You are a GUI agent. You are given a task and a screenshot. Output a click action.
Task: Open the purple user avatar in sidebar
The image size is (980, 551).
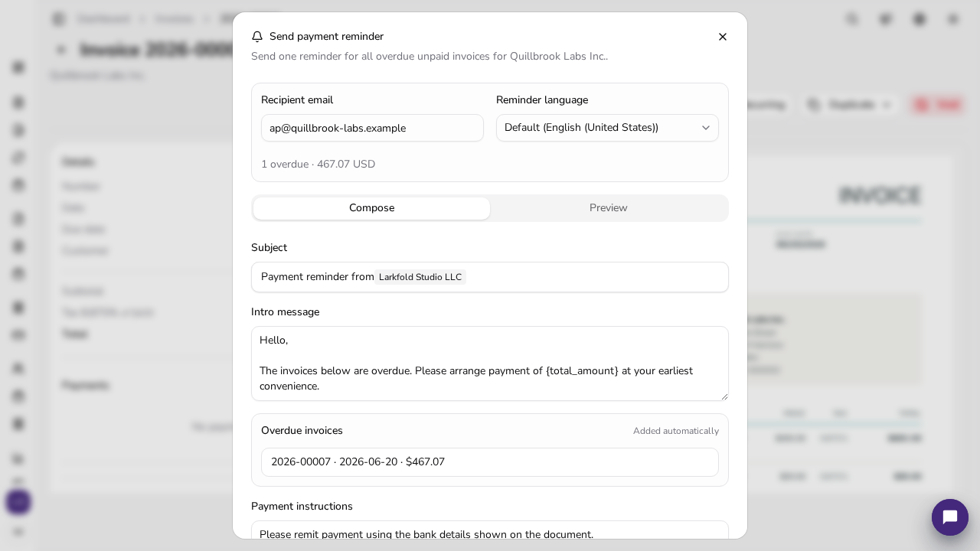pyautogui.click(x=18, y=502)
